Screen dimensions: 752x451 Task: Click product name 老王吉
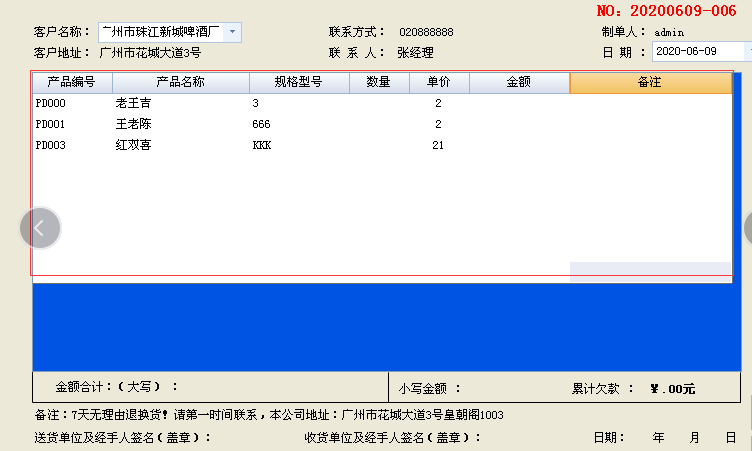pyautogui.click(x=133, y=103)
